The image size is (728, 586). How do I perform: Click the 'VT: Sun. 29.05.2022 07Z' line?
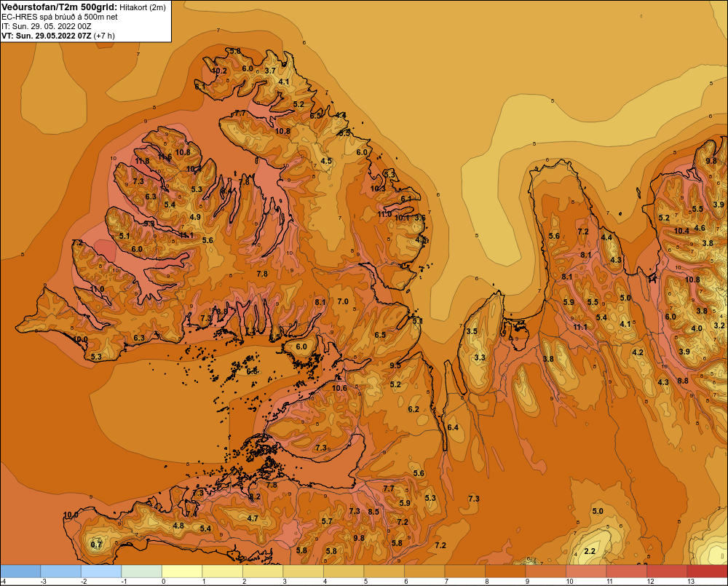47,36
